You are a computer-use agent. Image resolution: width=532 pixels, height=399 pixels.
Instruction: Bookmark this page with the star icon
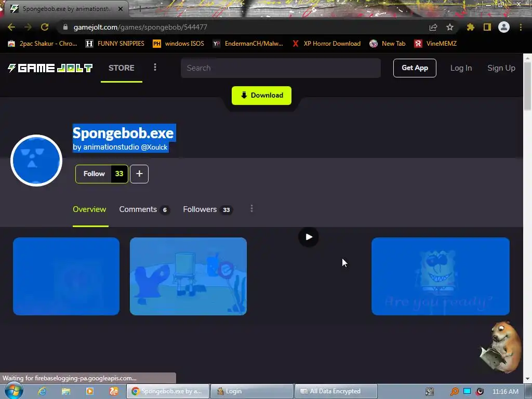pyautogui.click(x=450, y=27)
